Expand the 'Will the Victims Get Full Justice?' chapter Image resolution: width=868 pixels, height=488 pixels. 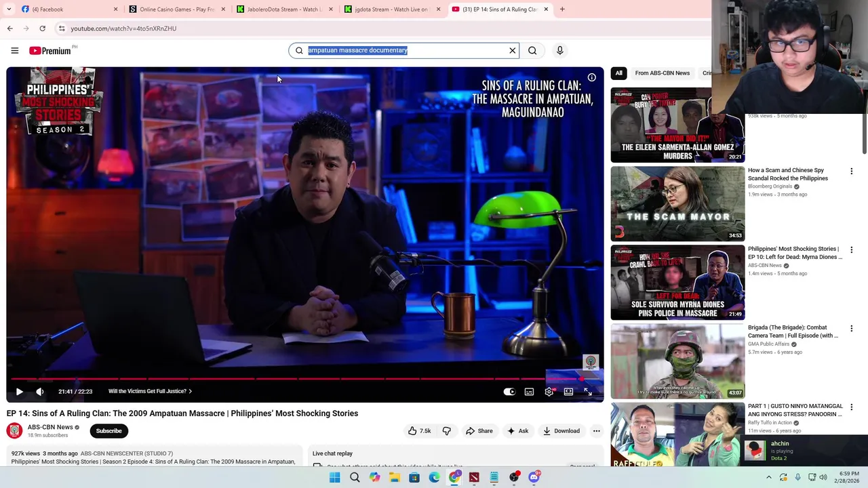(x=150, y=391)
